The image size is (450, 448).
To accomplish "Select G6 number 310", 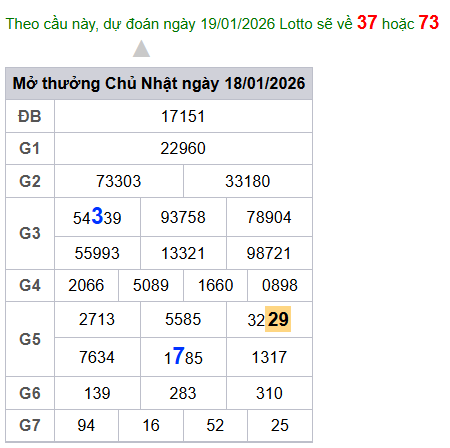I will point(269,393).
